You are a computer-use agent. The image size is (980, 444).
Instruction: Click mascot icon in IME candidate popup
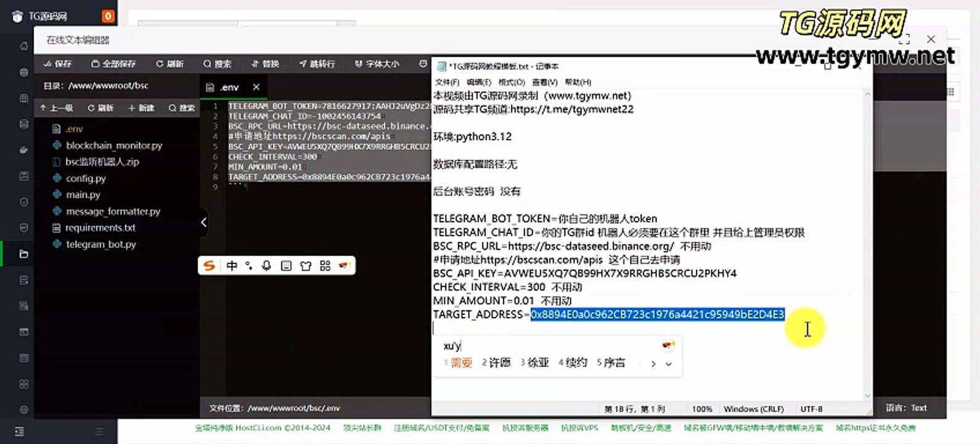(668, 345)
